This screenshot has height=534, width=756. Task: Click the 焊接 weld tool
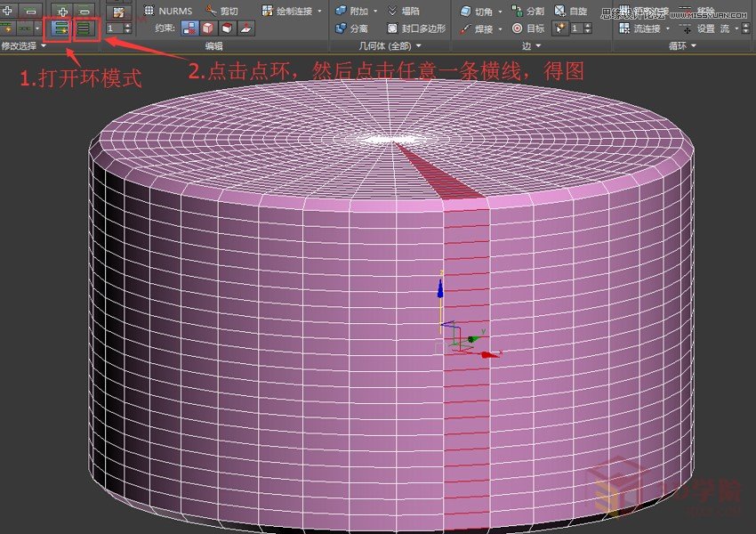477,29
